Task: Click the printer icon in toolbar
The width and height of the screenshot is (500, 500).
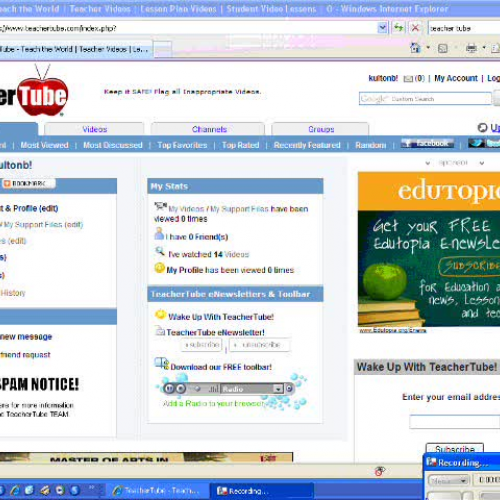Action: 471,48
